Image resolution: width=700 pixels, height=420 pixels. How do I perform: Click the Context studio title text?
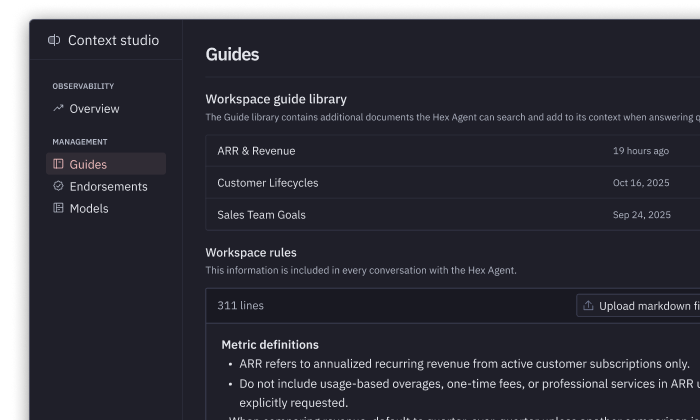(113, 41)
